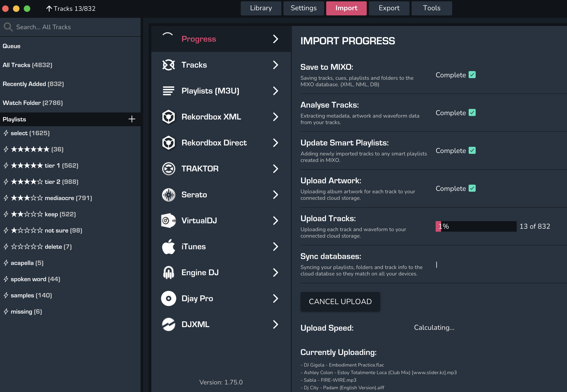The width and height of the screenshot is (567, 392).
Task: Click the '13 of 832' upload count
Action: [535, 226]
